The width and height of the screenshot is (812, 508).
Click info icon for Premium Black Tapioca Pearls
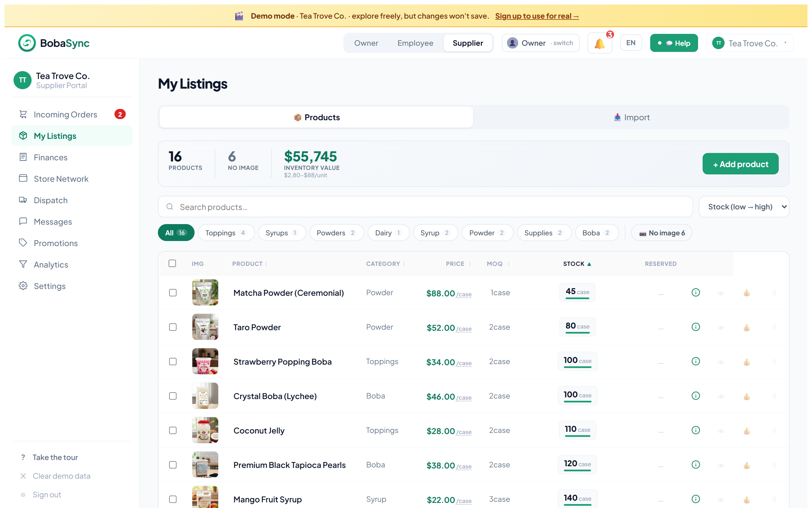[x=696, y=465]
